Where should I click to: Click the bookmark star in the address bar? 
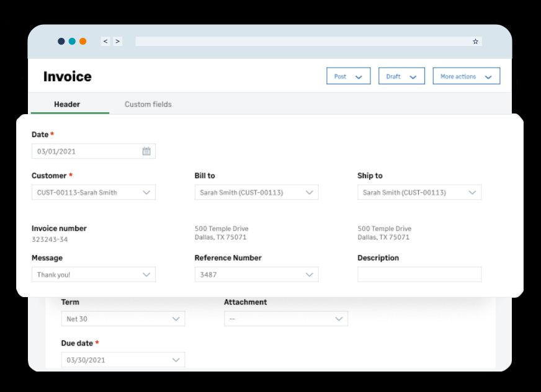pos(475,41)
